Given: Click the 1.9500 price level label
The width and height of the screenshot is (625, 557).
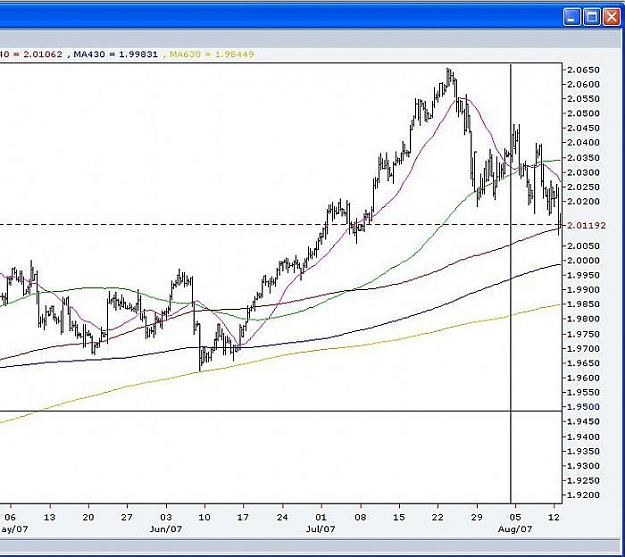Looking at the screenshot, I should click(583, 407).
